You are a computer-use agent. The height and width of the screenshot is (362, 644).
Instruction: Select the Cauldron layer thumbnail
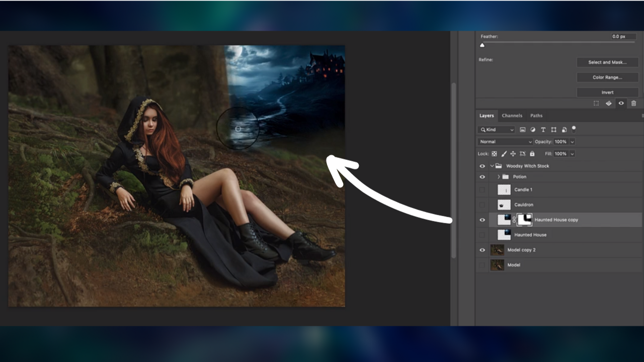(504, 205)
